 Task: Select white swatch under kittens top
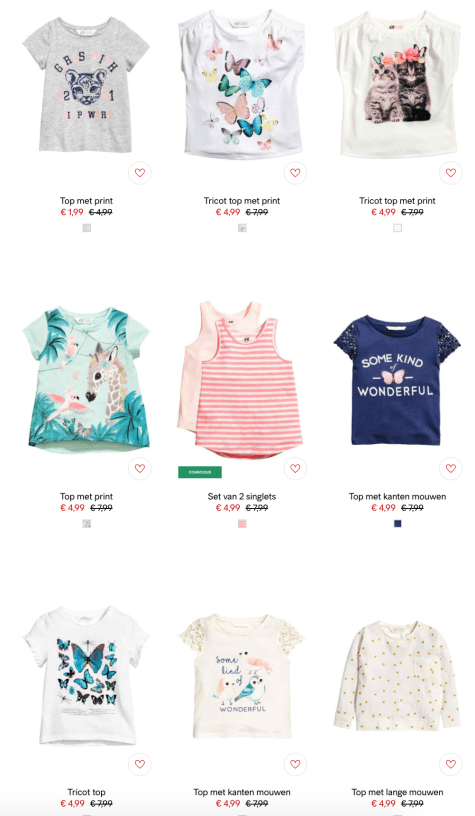click(397, 228)
